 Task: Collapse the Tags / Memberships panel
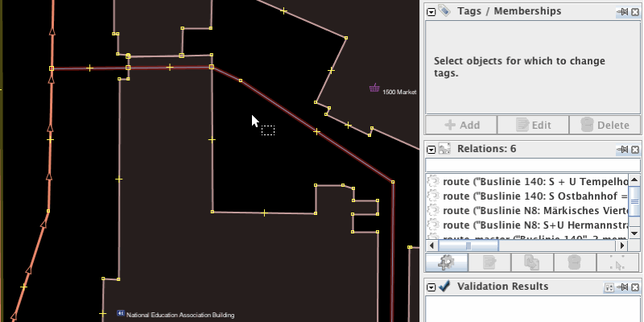(431, 12)
